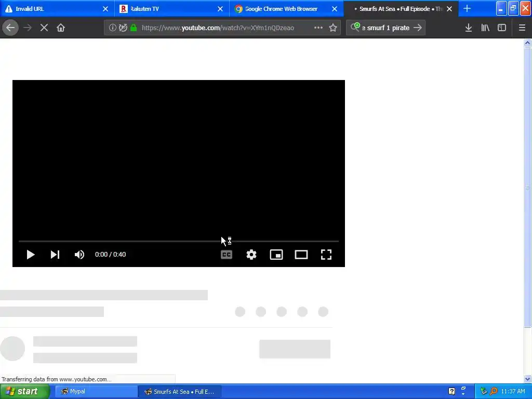Bookmark this page with star
Screen dimensions: 532x399
(333, 28)
